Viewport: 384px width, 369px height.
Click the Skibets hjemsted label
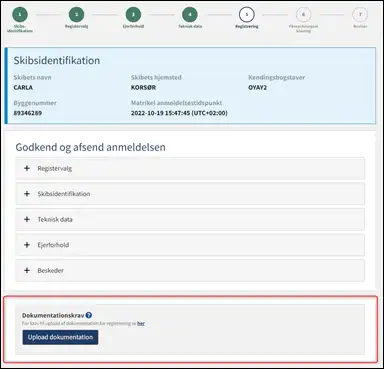(x=156, y=77)
